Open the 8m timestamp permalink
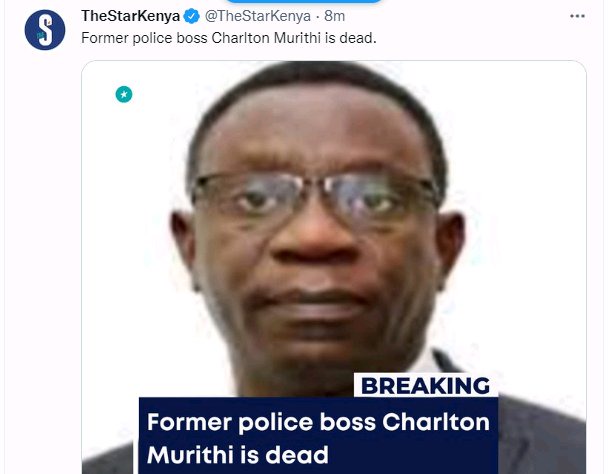 click(334, 16)
